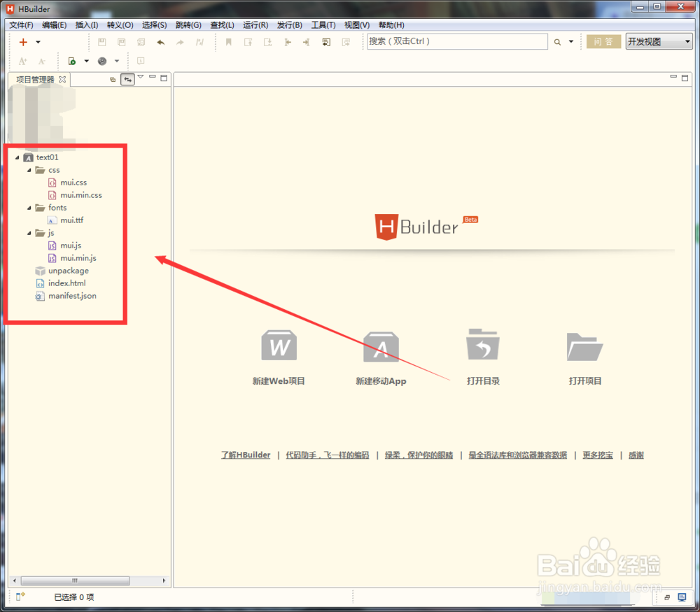
Task: Open the 编辑(E) menu
Action: [x=54, y=25]
